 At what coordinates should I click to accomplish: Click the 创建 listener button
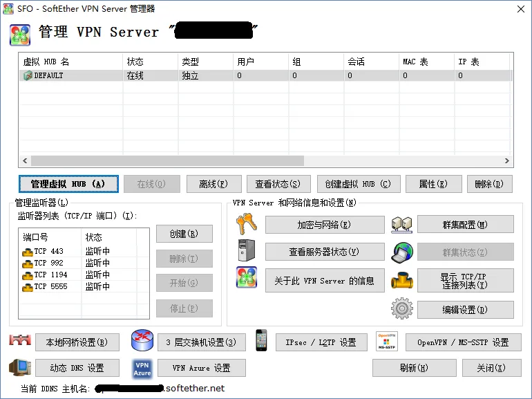[184, 234]
